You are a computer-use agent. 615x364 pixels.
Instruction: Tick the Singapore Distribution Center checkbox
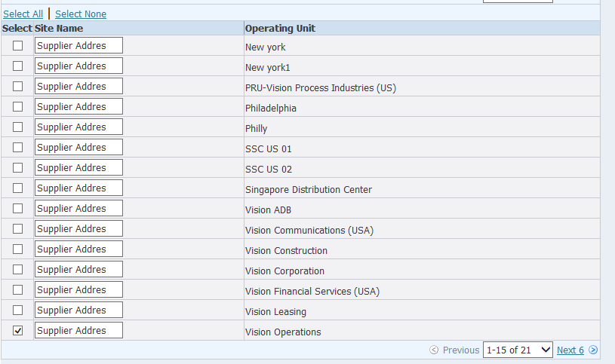[17, 188]
